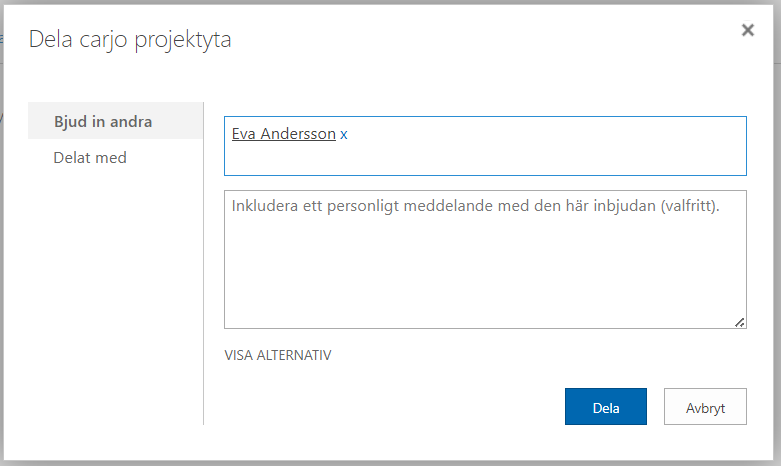Show who the site is Delat med
This screenshot has height=466, width=781.
coord(90,158)
